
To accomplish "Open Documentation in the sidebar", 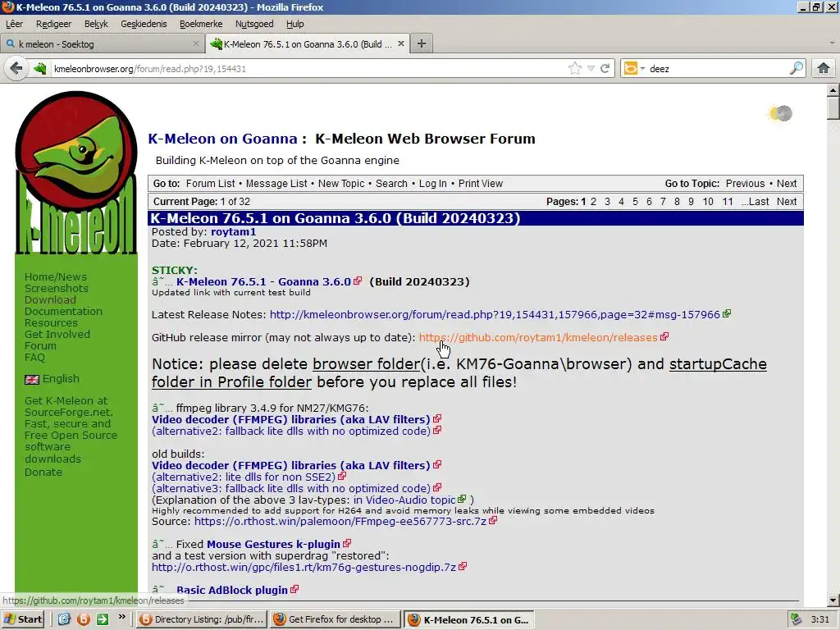I will pyautogui.click(x=63, y=311).
